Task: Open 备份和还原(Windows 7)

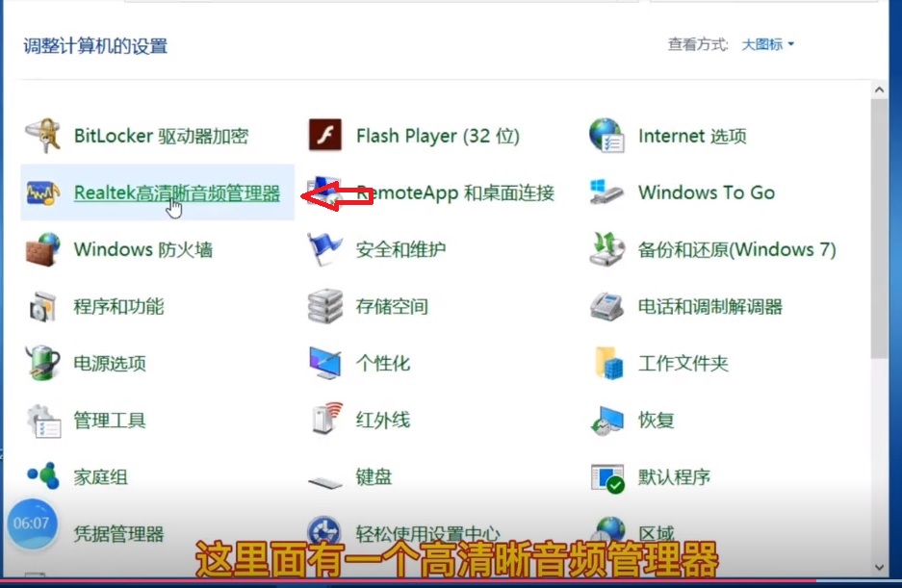Action: click(x=738, y=249)
